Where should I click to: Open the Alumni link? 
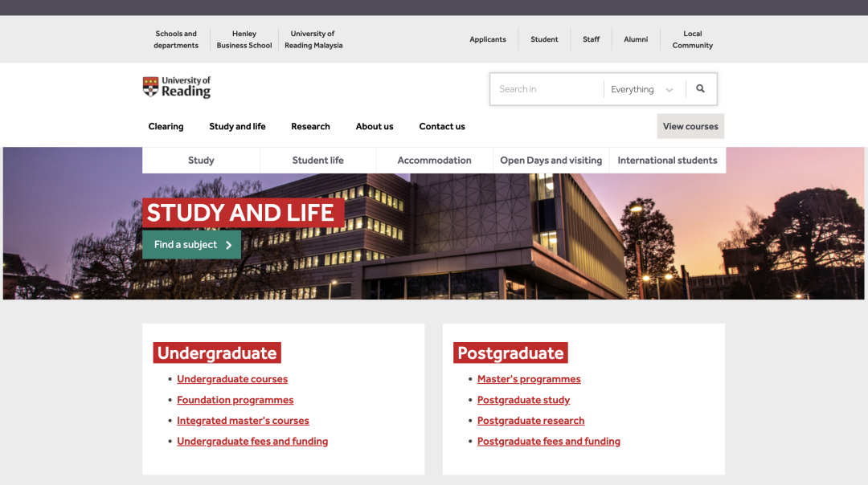(x=636, y=39)
